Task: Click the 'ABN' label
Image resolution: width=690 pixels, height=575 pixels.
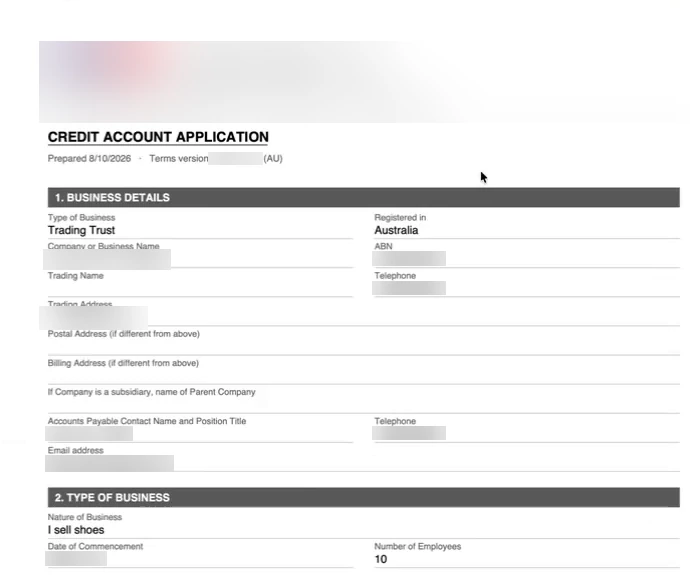Action: 383,246
